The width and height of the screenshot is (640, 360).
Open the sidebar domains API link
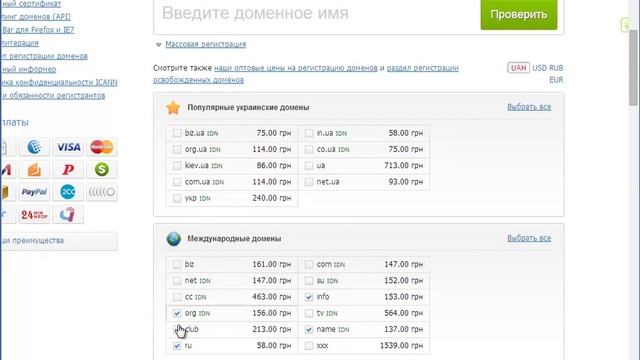click(36, 17)
